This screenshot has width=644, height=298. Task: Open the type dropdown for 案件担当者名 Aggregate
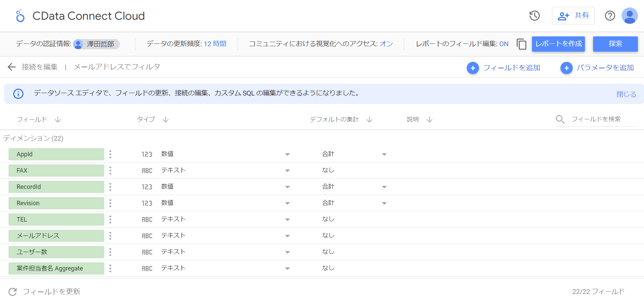pyautogui.click(x=288, y=269)
